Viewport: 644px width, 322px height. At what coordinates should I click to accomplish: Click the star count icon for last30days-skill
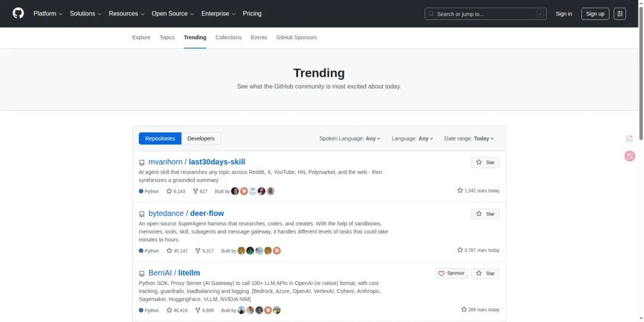point(169,191)
